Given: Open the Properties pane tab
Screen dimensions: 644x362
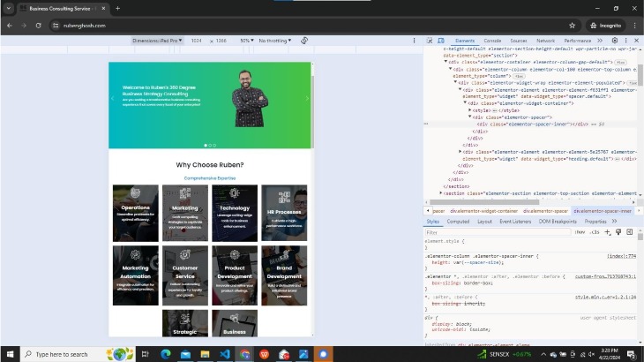Looking at the screenshot, I should [595, 222].
